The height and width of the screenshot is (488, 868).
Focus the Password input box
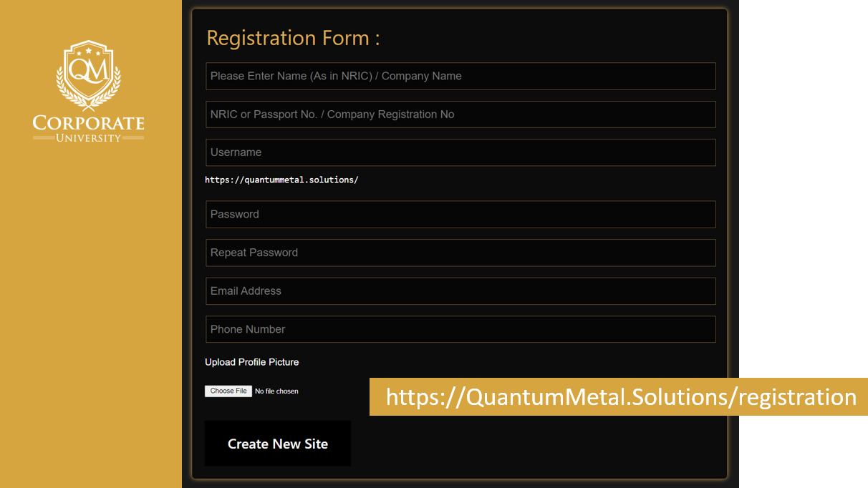[460, 214]
